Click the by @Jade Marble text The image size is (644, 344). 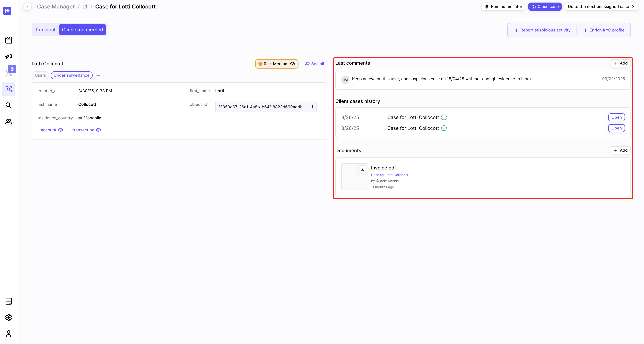[x=385, y=181]
